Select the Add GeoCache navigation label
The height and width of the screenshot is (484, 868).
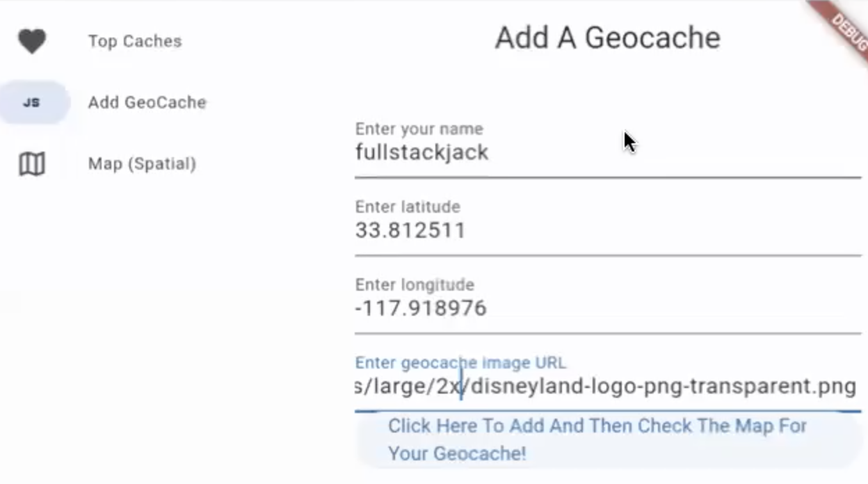(x=147, y=103)
